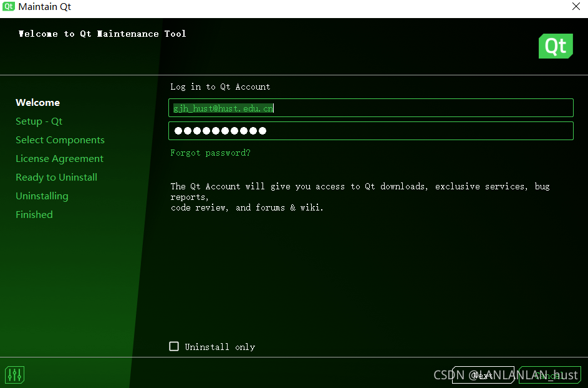Image resolution: width=588 pixels, height=388 pixels.
Task: Select the Select Components step
Action: click(60, 140)
